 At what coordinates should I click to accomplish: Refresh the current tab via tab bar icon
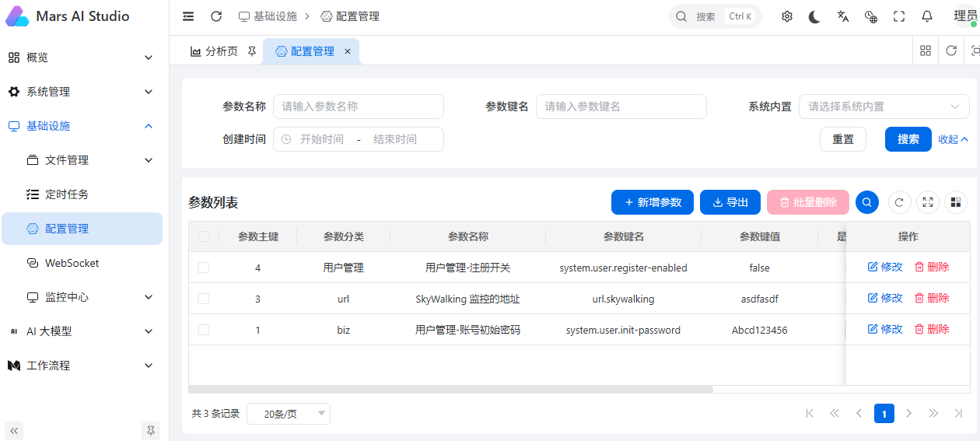click(x=951, y=51)
